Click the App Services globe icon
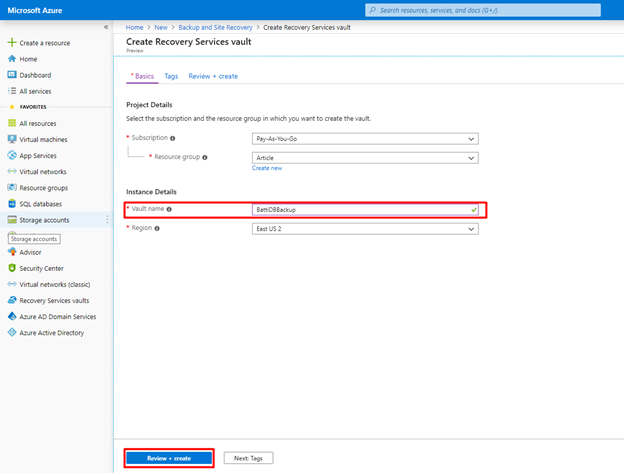The width and height of the screenshot is (624, 473). [12, 155]
